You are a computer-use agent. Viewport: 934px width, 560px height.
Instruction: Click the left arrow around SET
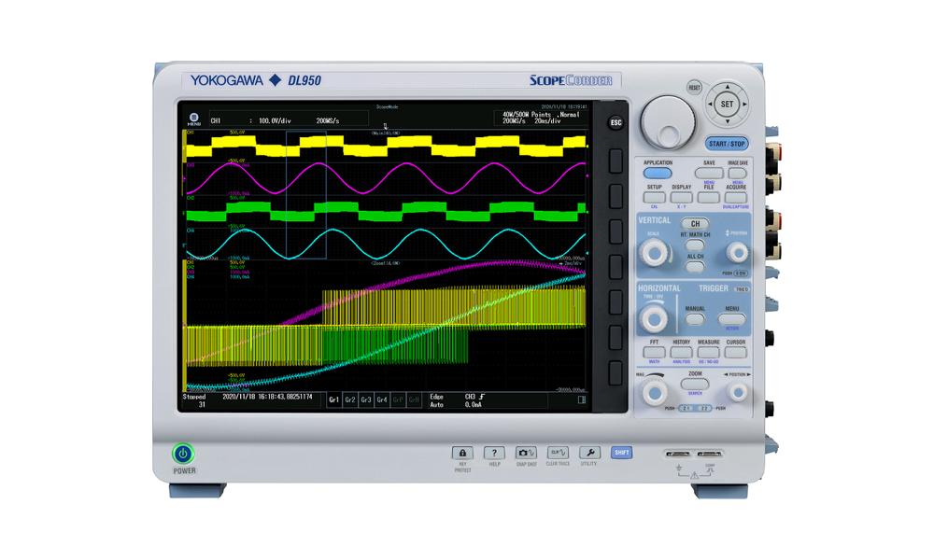click(710, 105)
